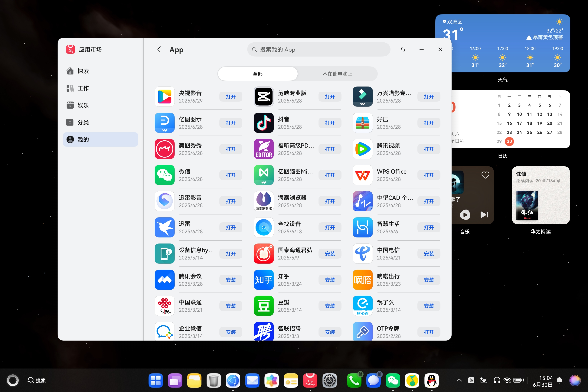The image size is (588, 392).
Task: Open 亿图图示 with its 打开 button
Action: (231, 123)
